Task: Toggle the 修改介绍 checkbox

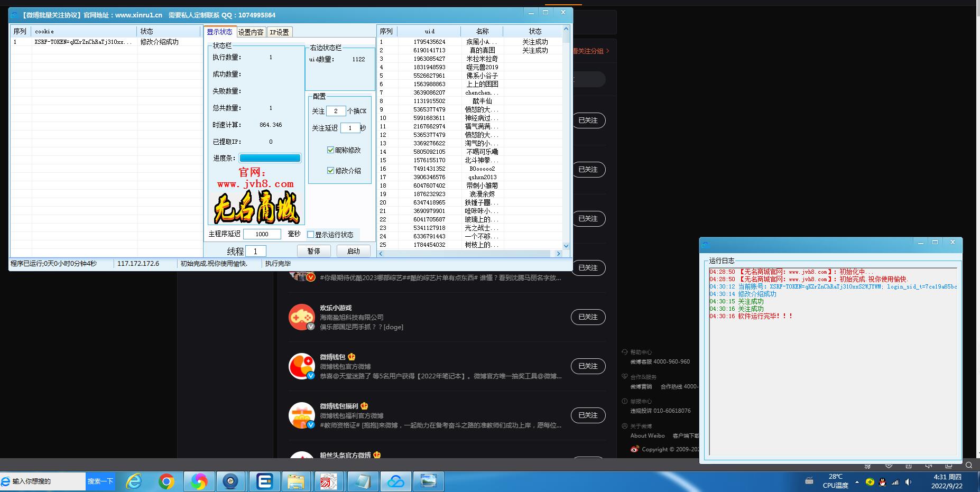Action: coord(330,171)
